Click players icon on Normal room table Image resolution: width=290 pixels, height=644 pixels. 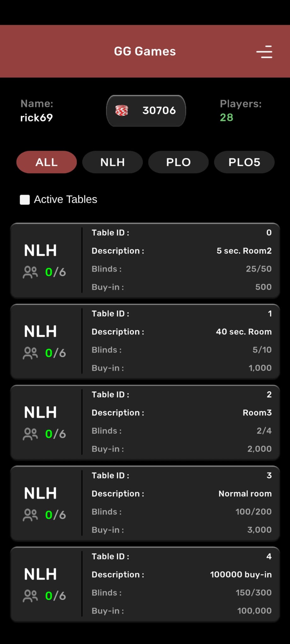click(x=30, y=515)
